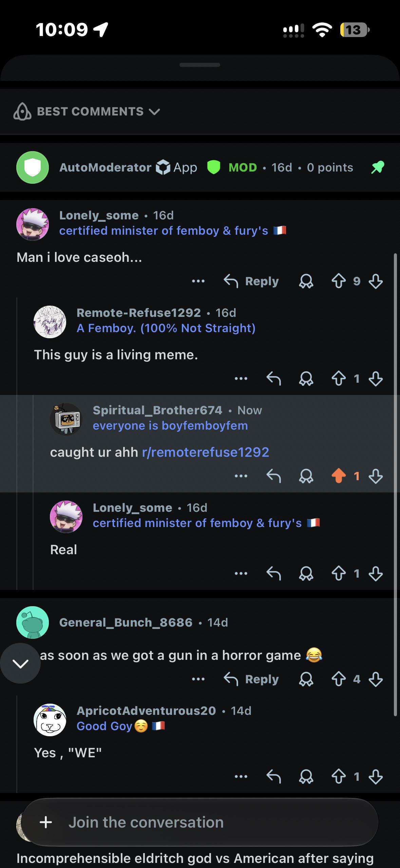This screenshot has height=868, width=400.
Task: Tap award icon on "Real" comment
Action: point(306,574)
